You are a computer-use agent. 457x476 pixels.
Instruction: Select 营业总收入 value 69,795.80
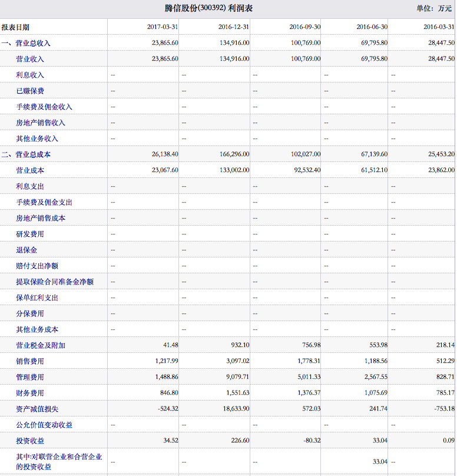374,43
